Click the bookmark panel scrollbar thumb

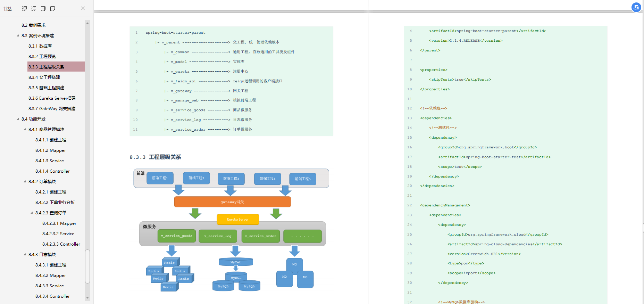coord(87,266)
